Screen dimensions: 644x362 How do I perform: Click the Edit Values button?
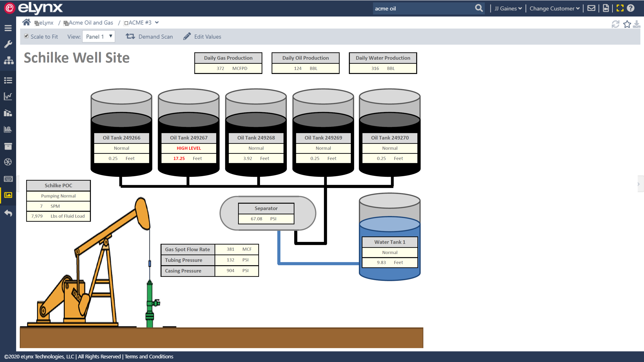click(202, 37)
